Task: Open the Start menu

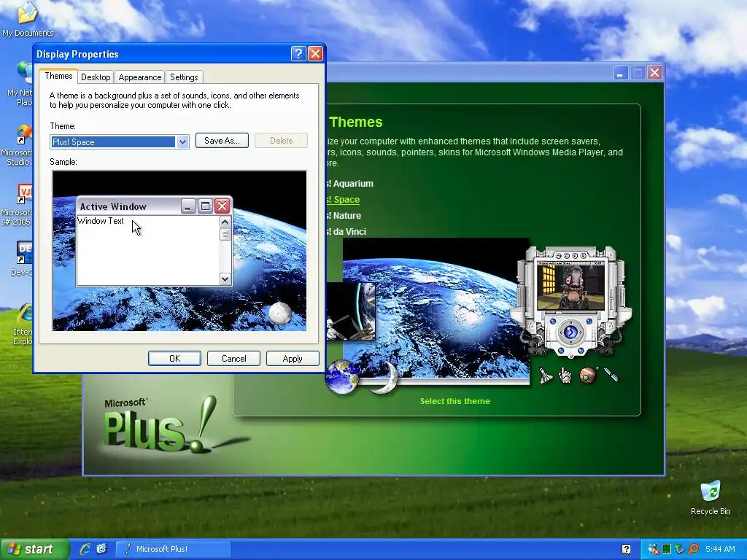Action: (34, 549)
